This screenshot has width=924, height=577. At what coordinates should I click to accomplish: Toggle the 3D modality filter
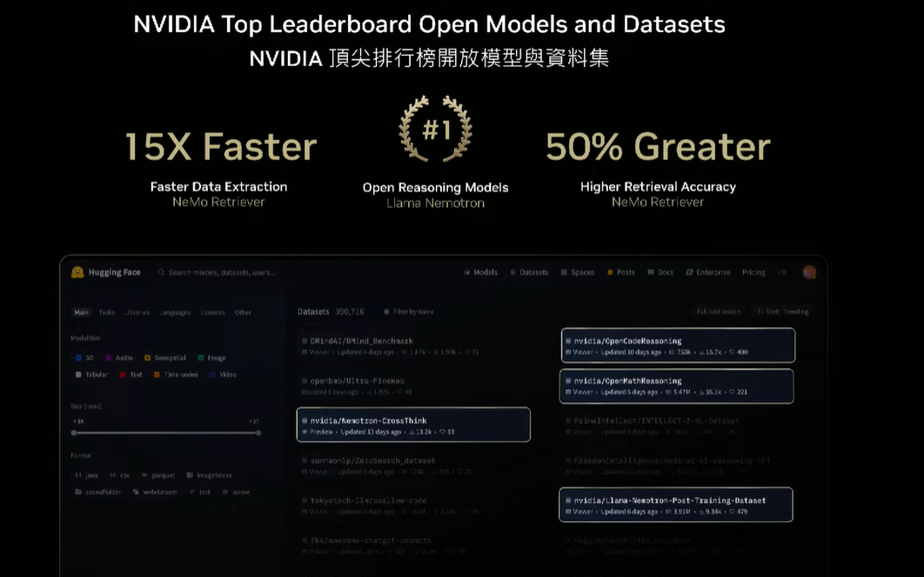pos(84,358)
